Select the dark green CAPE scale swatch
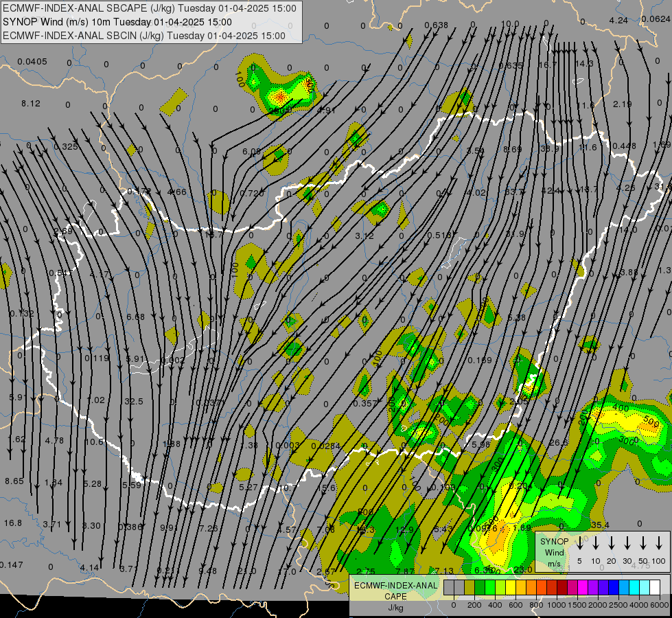This screenshot has width=672, height=618. (480, 588)
